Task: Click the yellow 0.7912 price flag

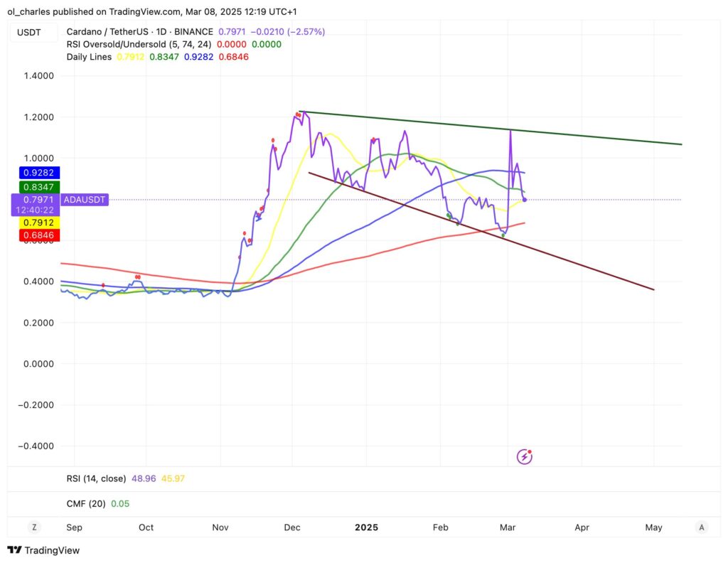Action: pyautogui.click(x=38, y=222)
